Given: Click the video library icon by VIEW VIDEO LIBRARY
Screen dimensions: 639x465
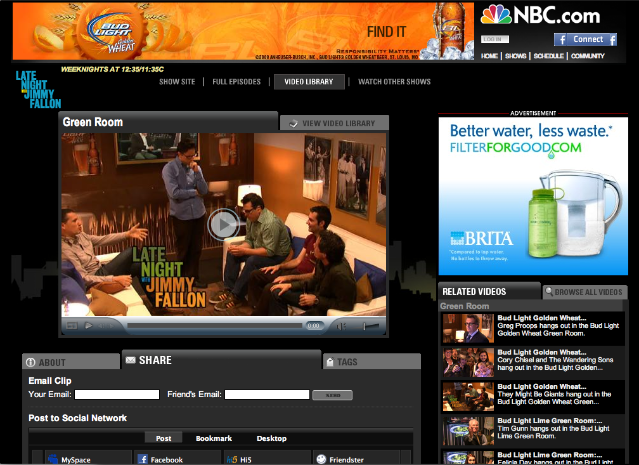Looking at the screenshot, I should point(293,123).
